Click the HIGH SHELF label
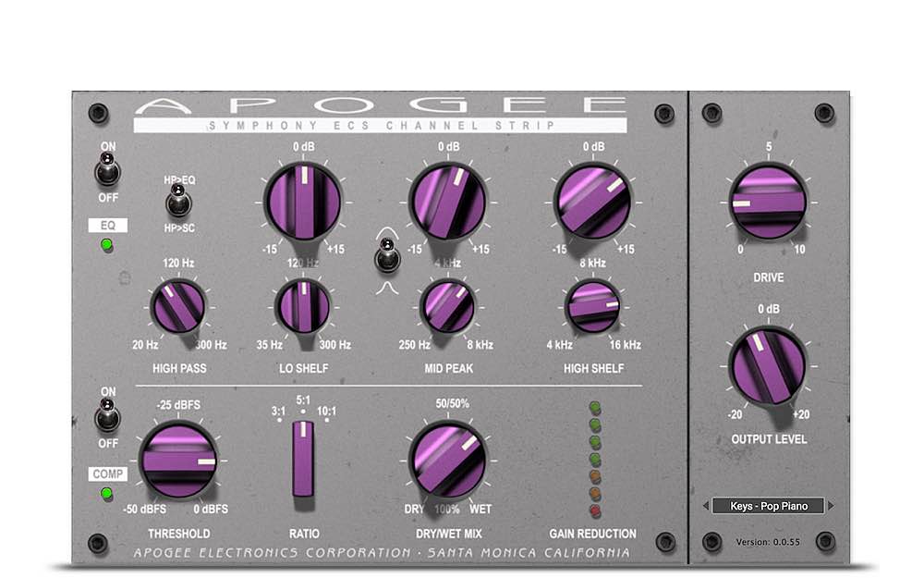Viewport: 924px width, 578px height. [593, 369]
